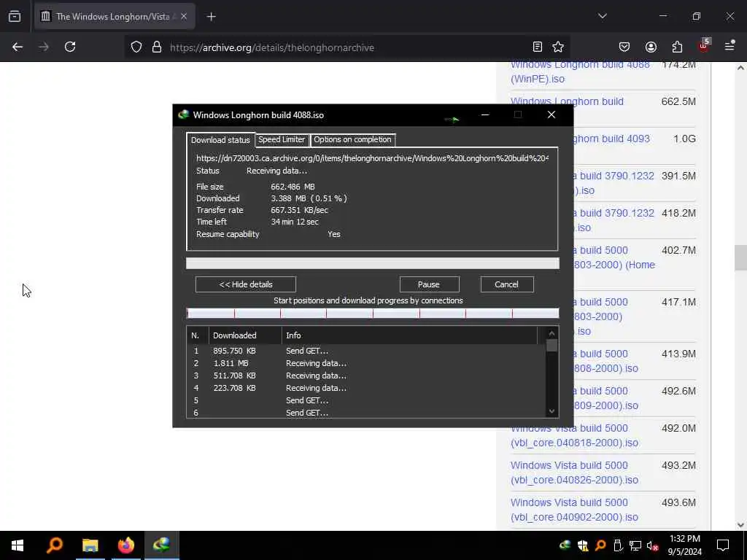Image resolution: width=747 pixels, height=560 pixels.
Task: Open IDM icon in system tray
Action: click(x=565, y=545)
